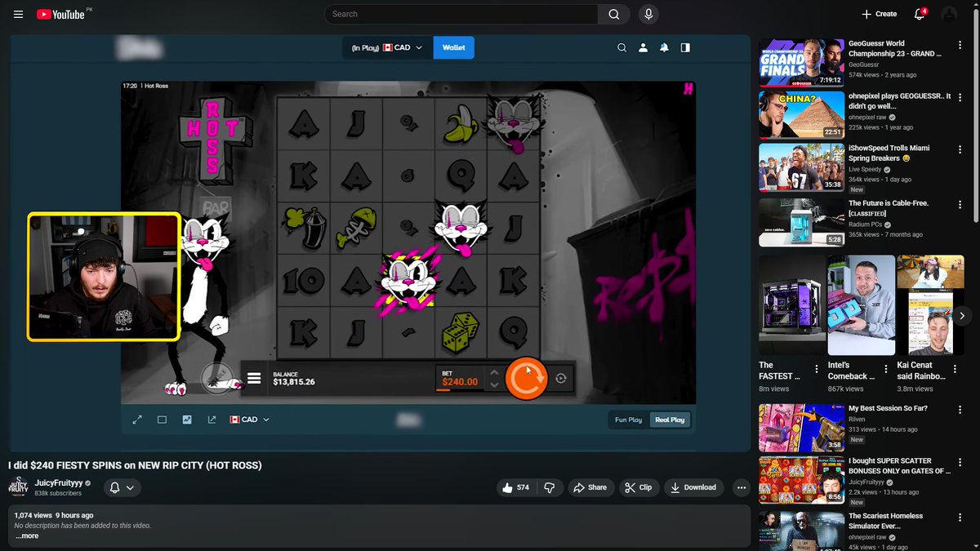Open iShowSpeed Trolls Miami video thumbnail
980x551 pixels.
801,167
